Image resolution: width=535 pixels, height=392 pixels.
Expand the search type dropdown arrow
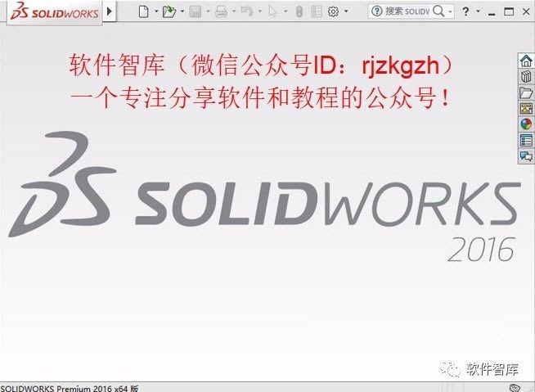click(x=451, y=11)
